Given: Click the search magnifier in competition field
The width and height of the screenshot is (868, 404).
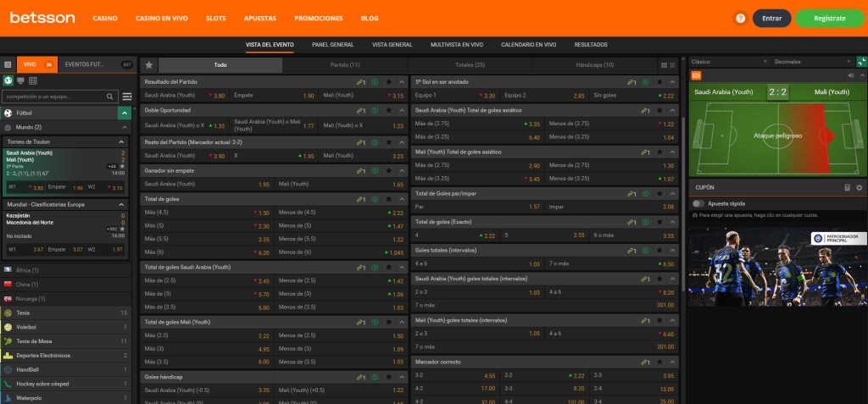Looking at the screenshot, I should (x=113, y=97).
